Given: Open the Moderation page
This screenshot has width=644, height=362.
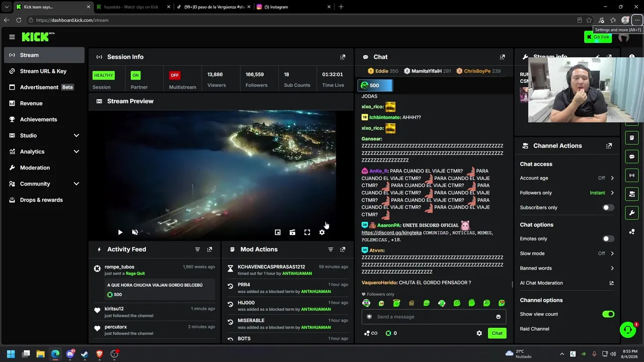Looking at the screenshot, I should [x=44, y=168].
